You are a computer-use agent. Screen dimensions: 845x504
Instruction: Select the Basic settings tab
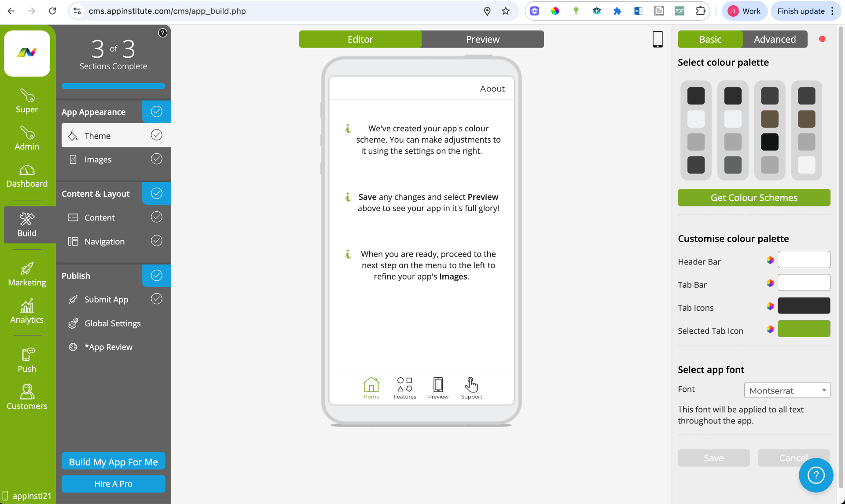710,39
